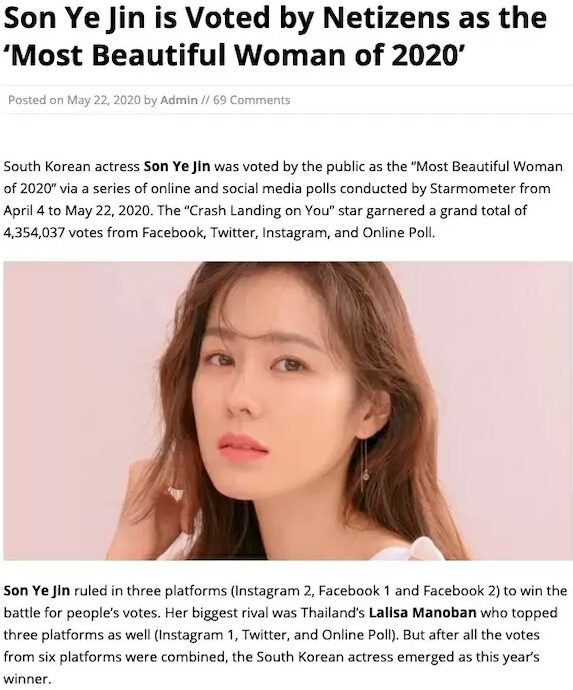Click 'Most Beautiful Woman of 2020' in headline
The height and width of the screenshot is (690, 573).
[x=234, y=55]
